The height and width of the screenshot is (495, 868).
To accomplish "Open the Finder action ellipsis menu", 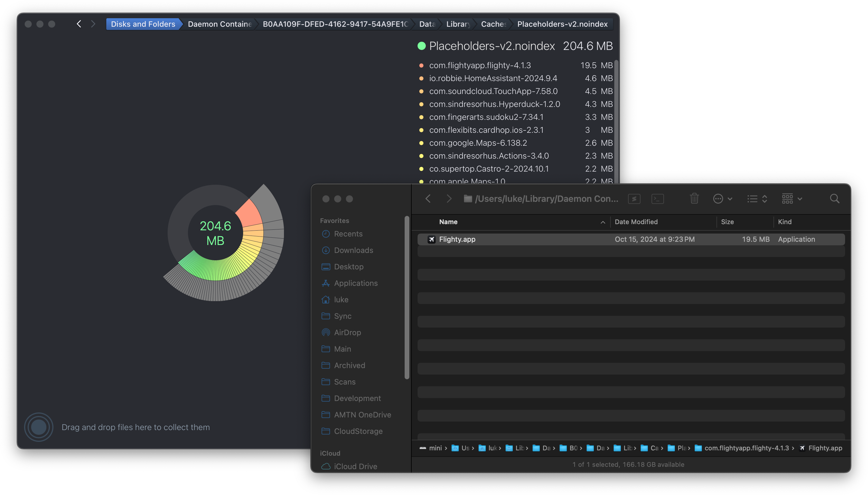I will click(722, 199).
